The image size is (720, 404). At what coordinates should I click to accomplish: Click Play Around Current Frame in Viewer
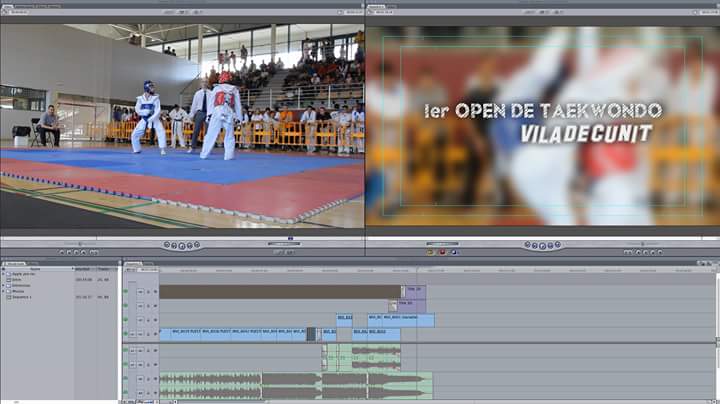coord(190,245)
